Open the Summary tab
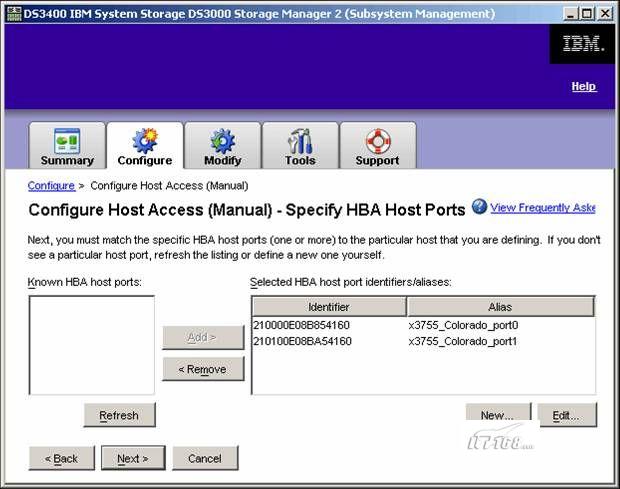Viewport: 620px width, 489px height. pos(67,145)
